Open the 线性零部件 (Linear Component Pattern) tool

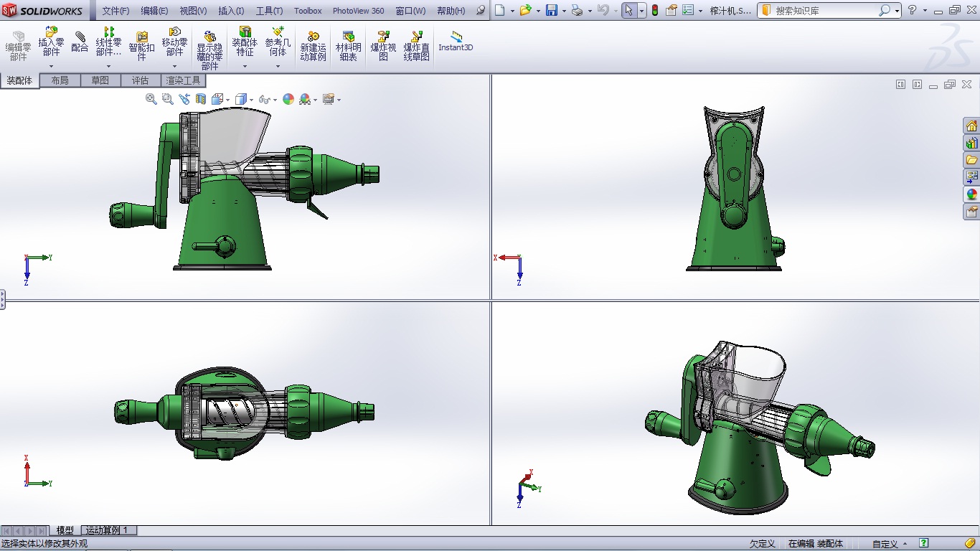108,42
